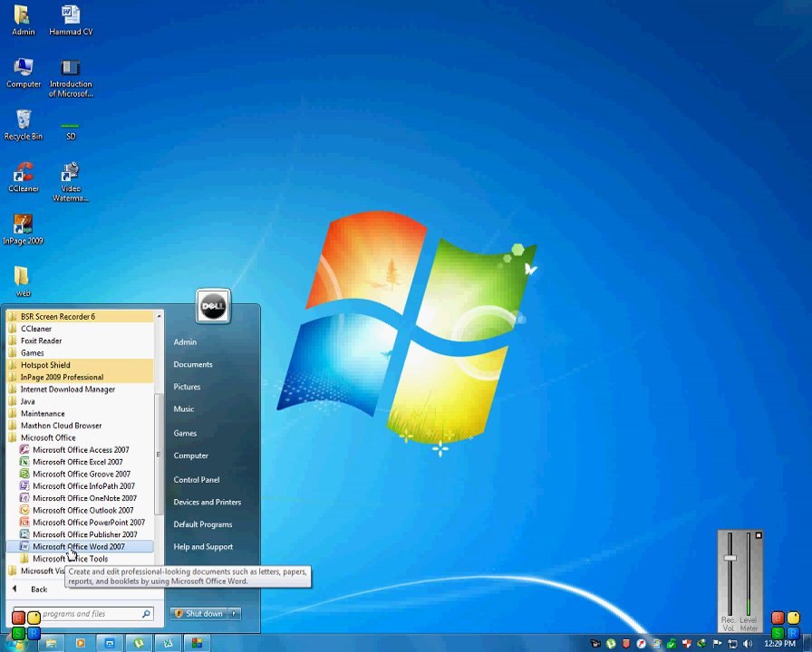This screenshot has height=652, width=812.
Task: Expand the Maintenance folder
Action: (x=80, y=414)
